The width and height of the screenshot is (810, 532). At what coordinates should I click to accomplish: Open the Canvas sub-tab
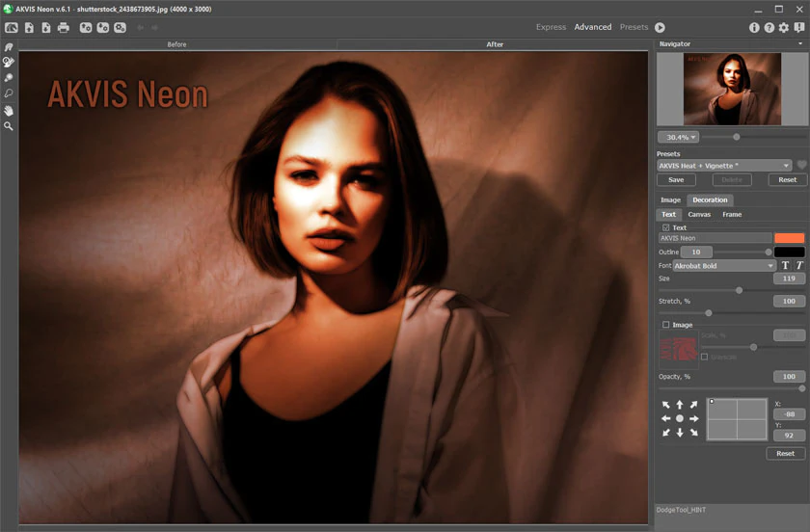[x=699, y=214]
